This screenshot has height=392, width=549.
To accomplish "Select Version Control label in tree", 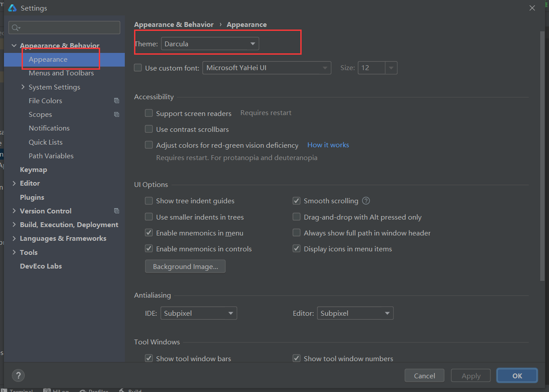I will [x=45, y=211].
